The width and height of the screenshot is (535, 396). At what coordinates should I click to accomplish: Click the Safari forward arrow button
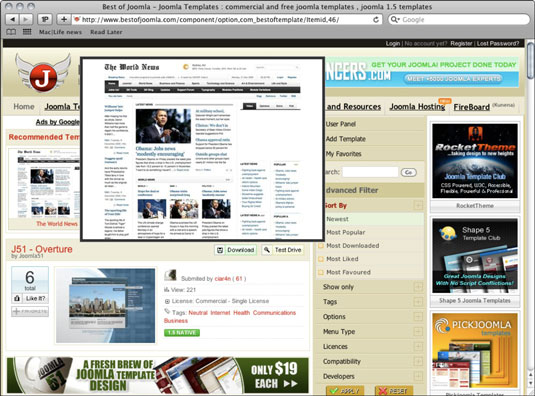(x=26, y=19)
